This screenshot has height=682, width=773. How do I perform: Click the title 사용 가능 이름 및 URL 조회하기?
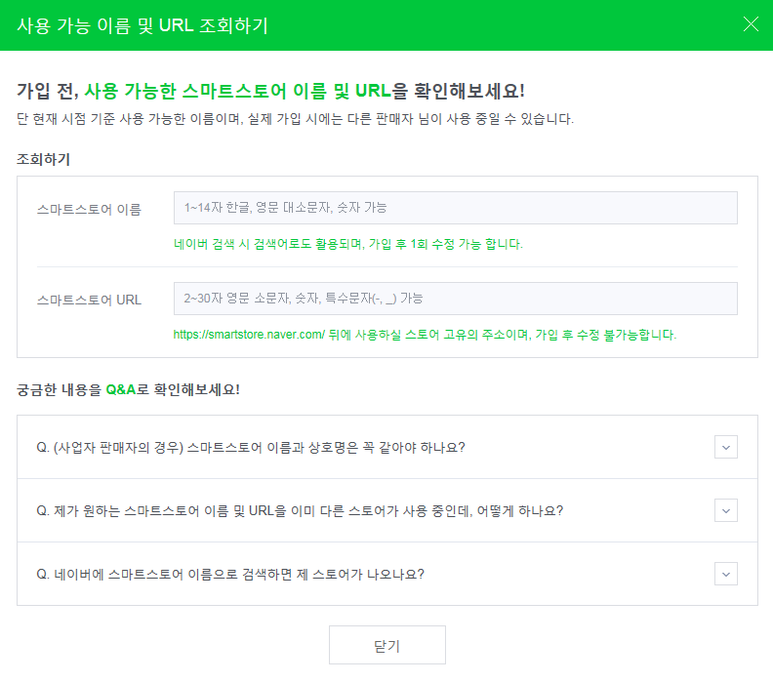pos(142,25)
